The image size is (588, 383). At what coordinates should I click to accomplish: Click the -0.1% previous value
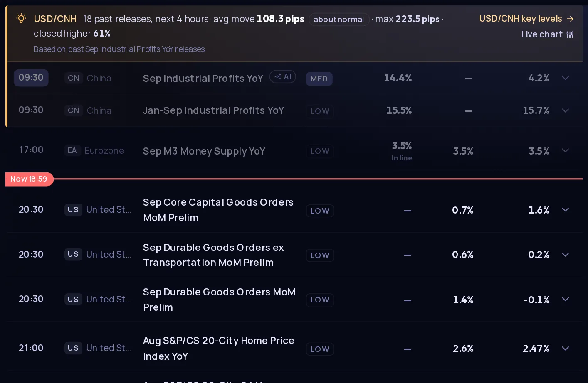point(536,300)
